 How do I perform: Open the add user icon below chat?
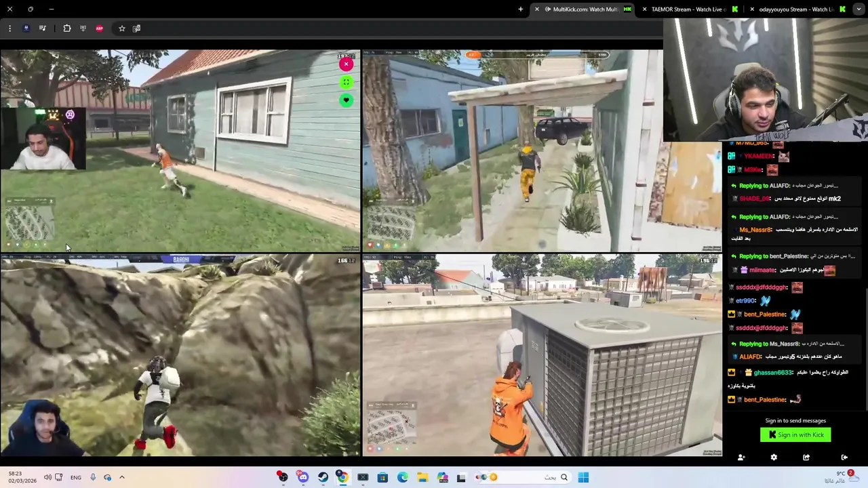click(741, 457)
